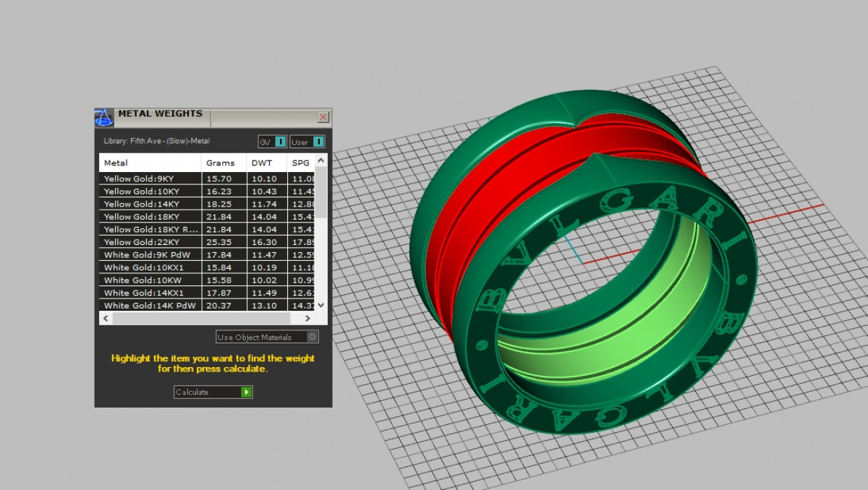Click the right arrow of horizontal scrollbar

click(307, 318)
